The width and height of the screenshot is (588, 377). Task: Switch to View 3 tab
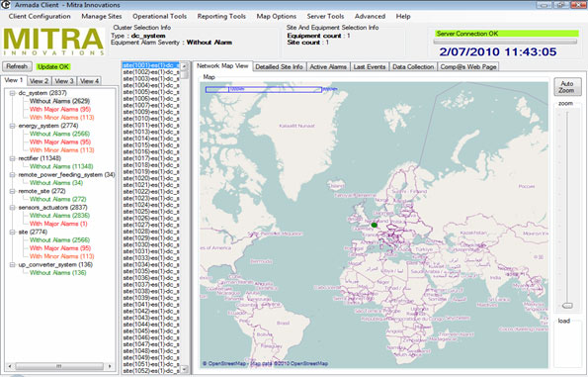(x=64, y=81)
